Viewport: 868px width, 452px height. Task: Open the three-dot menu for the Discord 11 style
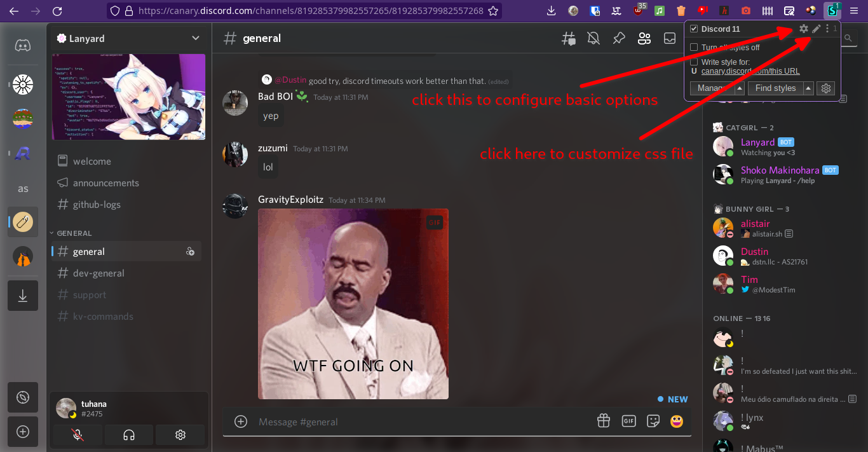click(827, 29)
